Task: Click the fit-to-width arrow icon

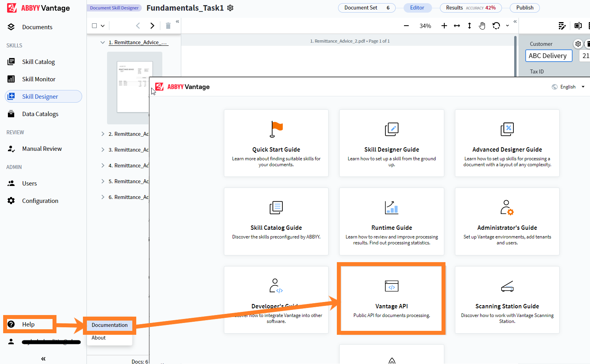Action: [x=457, y=25]
